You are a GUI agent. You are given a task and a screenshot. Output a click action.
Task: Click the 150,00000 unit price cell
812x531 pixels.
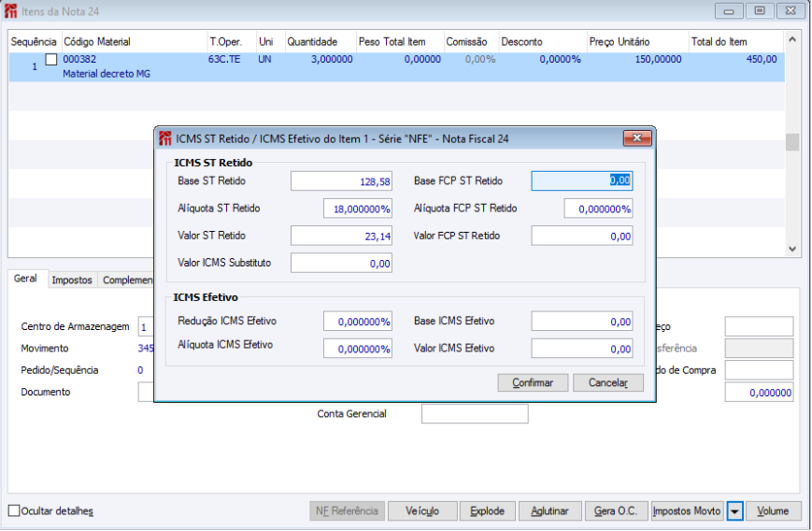658,59
